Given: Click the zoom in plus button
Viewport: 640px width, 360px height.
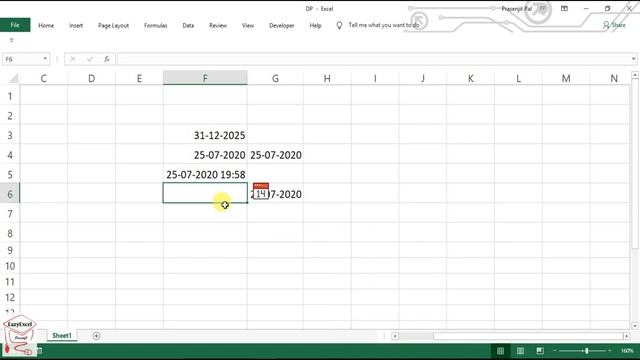Looking at the screenshot, I should tap(610, 351).
